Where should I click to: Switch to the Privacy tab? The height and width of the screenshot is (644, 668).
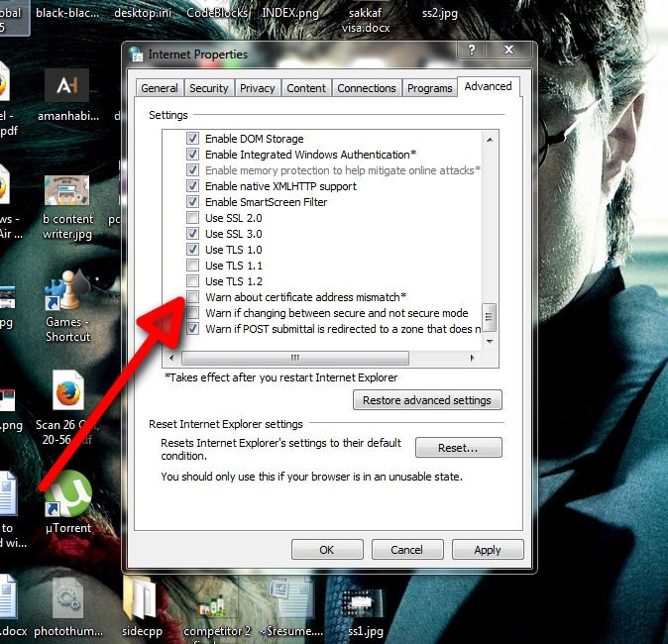258,88
